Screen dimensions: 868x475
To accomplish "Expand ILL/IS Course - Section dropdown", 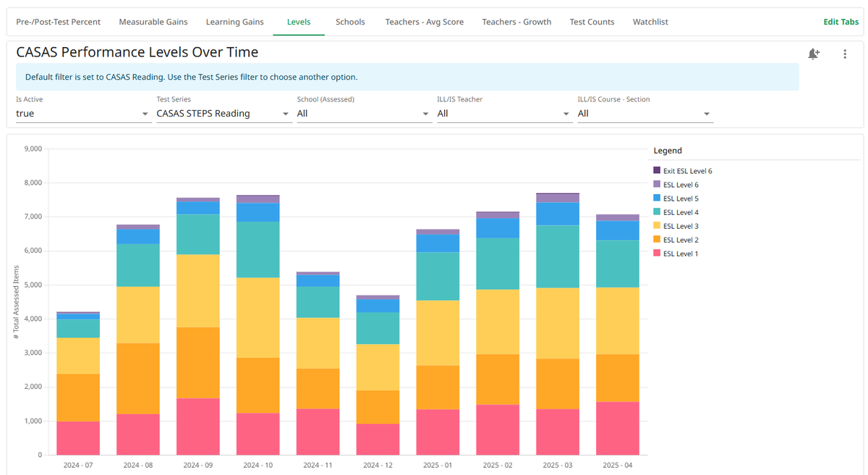I will (x=645, y=114).
